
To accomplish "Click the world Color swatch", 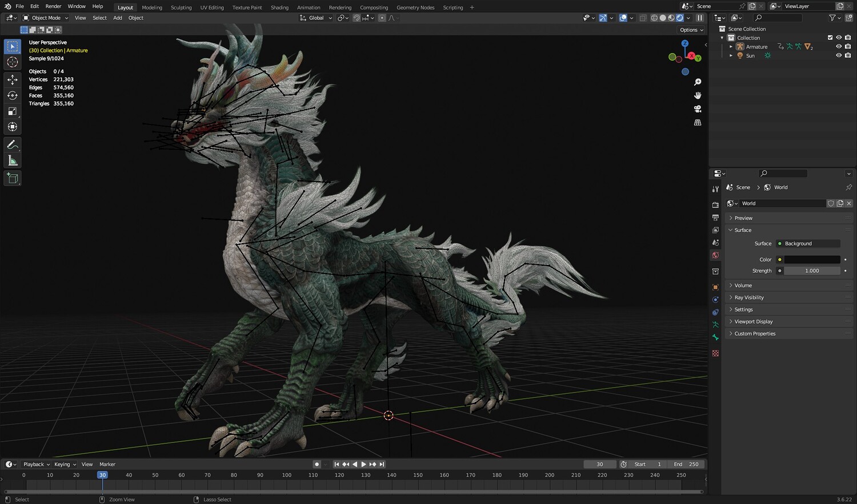I will coord(812,260).
